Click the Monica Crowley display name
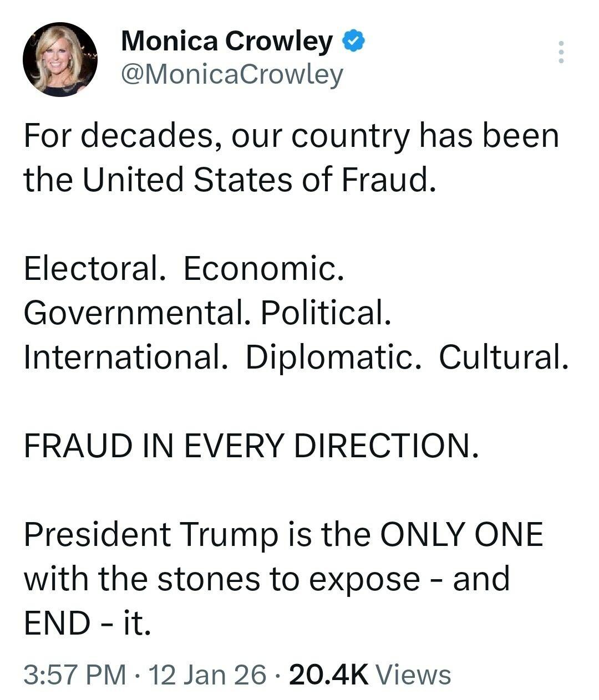Viewport: 599px width, 700px height. 227,41
